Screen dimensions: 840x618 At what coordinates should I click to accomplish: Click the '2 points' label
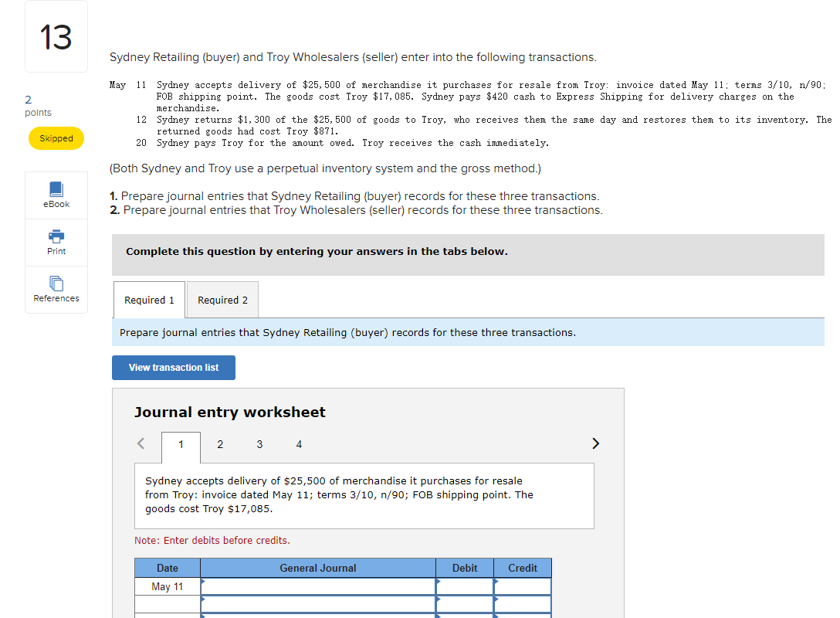point(38,106)
